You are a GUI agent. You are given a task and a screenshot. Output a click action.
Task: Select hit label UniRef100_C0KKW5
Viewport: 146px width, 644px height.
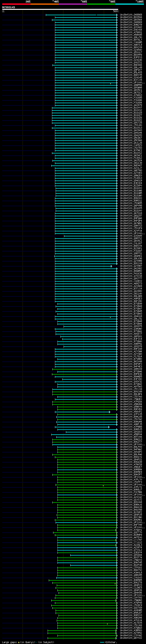point(131,42)
